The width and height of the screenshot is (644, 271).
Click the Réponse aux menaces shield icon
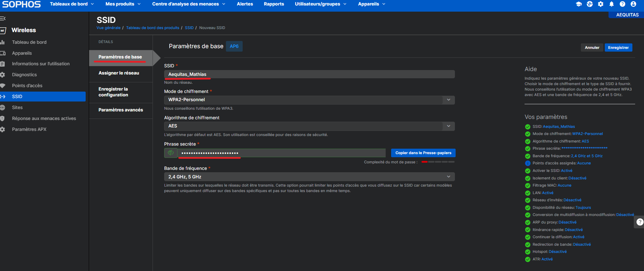[x=2, y=119]
